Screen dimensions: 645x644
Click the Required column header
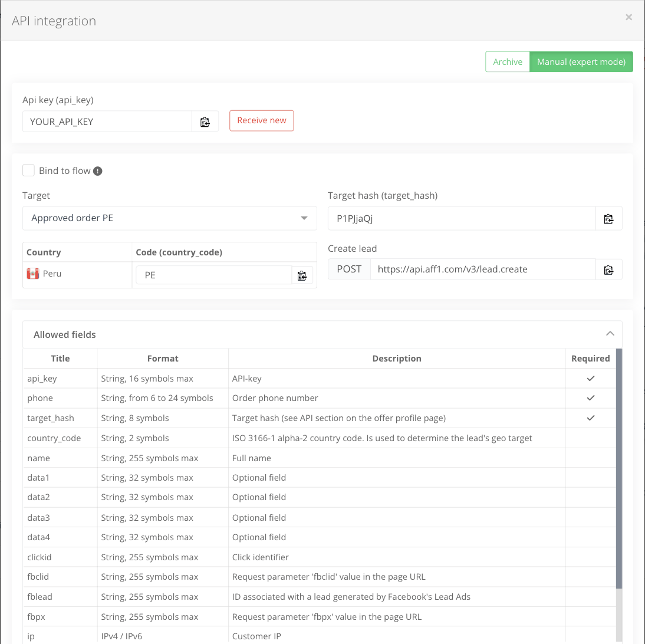[x=590, y=359]
